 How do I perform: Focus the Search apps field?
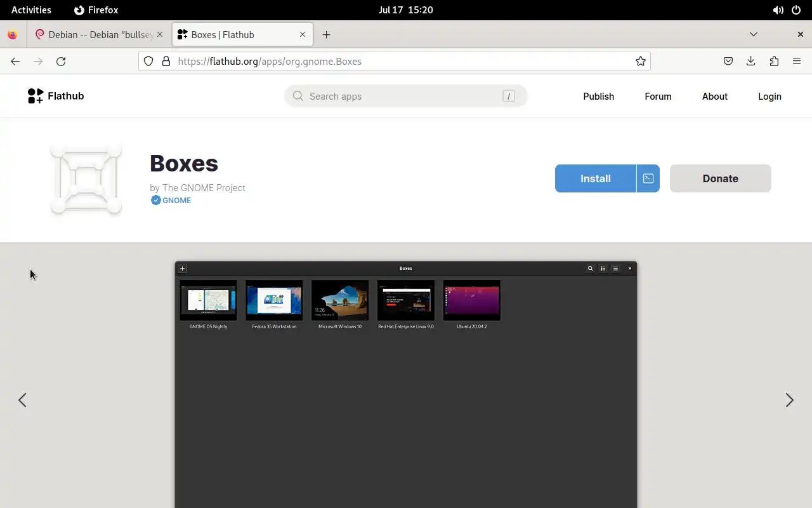[406, 96]
